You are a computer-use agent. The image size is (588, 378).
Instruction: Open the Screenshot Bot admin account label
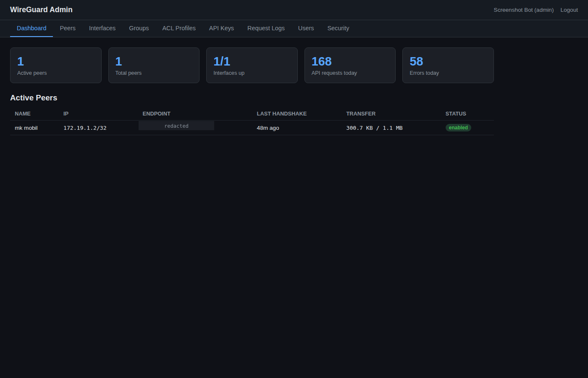(x=523, y=10)
